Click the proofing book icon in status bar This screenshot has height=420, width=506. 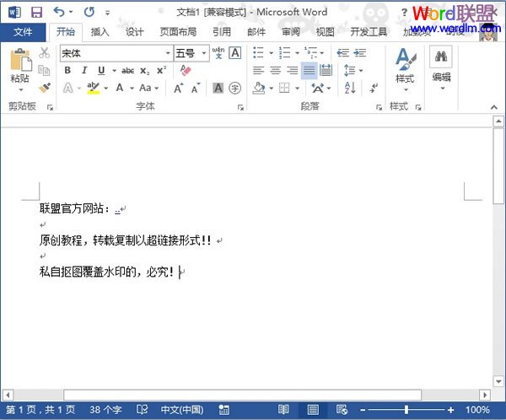pos(142,410)
